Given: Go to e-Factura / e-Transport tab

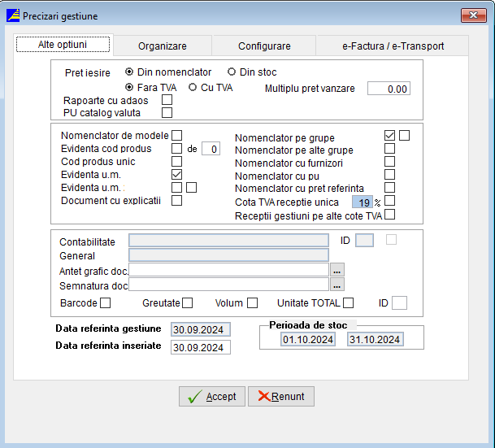Looking at the screenshot, I should pyautogui.click(x=392, y=46).
